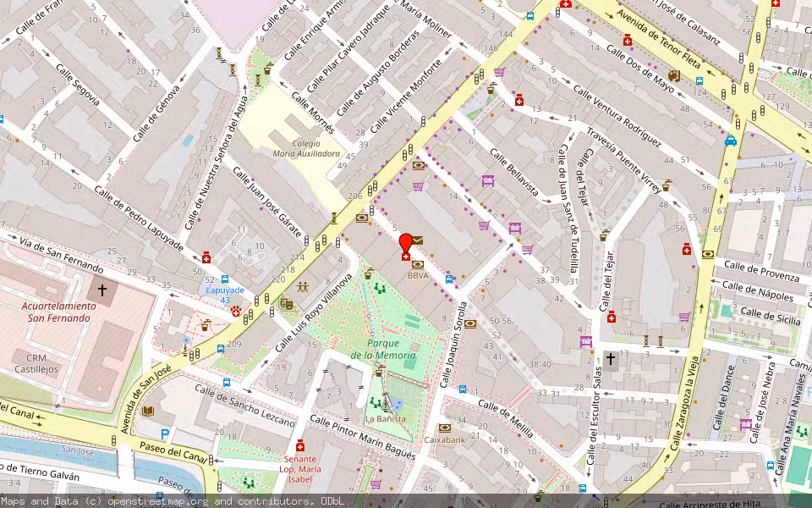Select the playground icon above La Bañista

point(376,403)
